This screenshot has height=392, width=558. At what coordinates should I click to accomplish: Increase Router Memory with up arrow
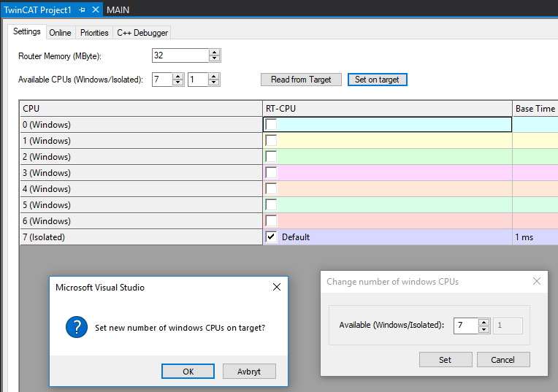[x=214, y=53]
